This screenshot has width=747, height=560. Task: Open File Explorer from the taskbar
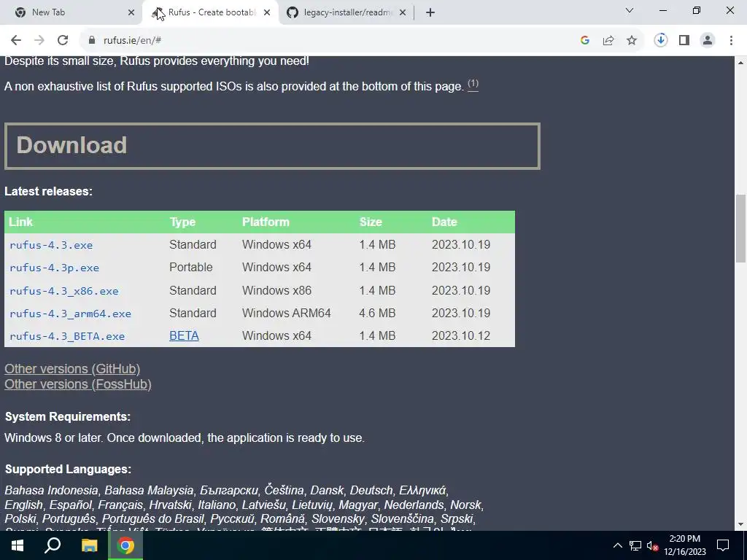coord(89,545)
